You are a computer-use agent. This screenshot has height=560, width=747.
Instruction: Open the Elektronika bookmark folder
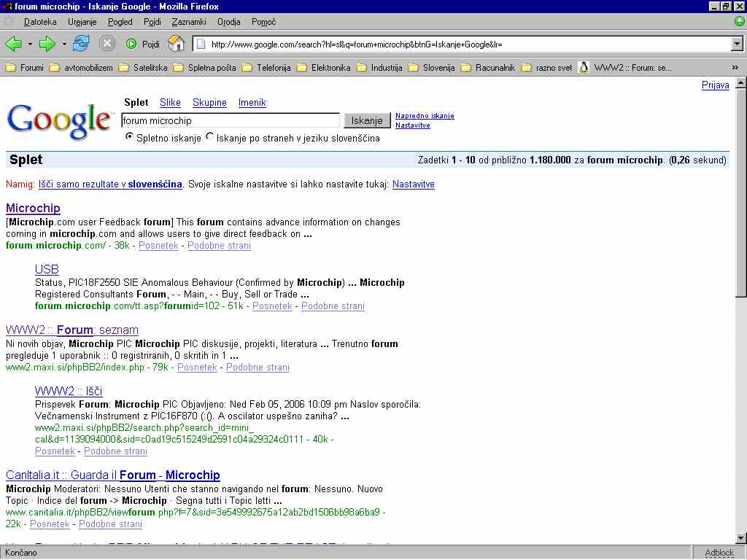click(323, 68)
